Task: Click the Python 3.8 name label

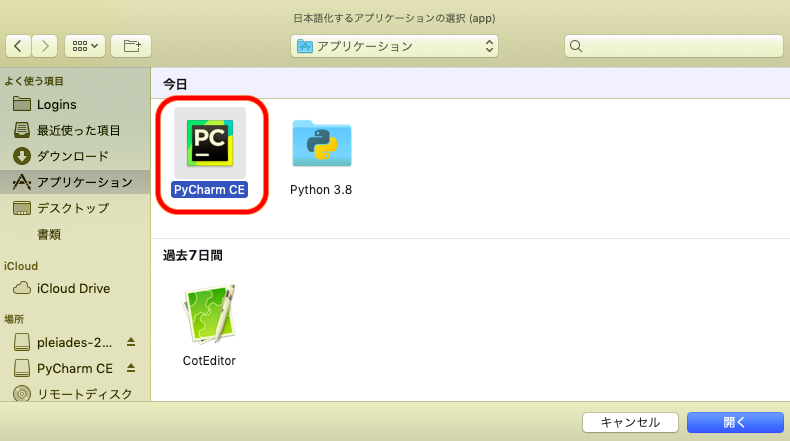Action: click(321, 190)
